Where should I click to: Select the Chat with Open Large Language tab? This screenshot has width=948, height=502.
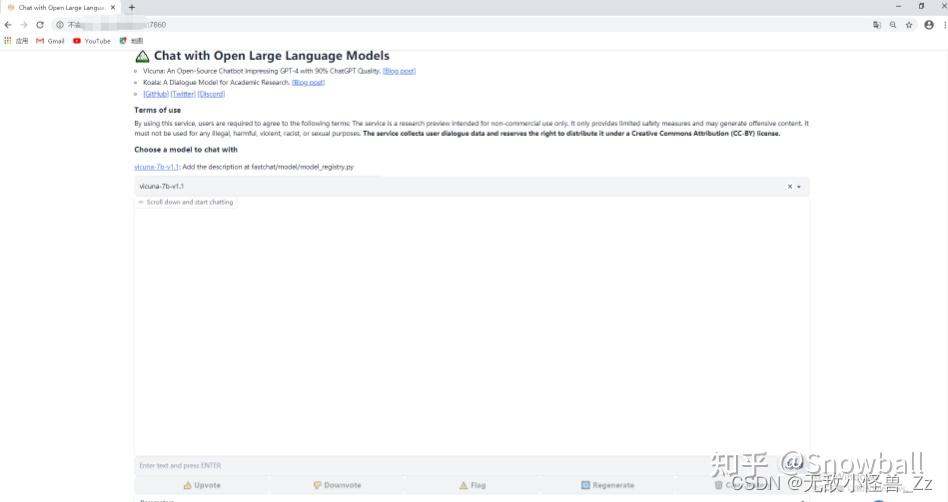(60, 8)
